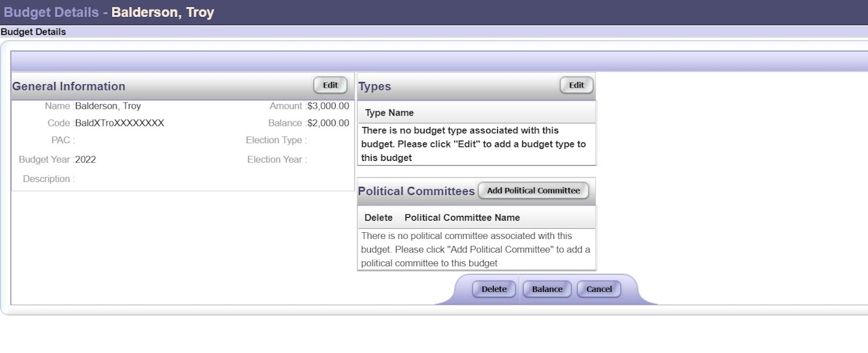Click the $3,000.00 amount value
Screen dimensions: 868x353
[328, 106]
